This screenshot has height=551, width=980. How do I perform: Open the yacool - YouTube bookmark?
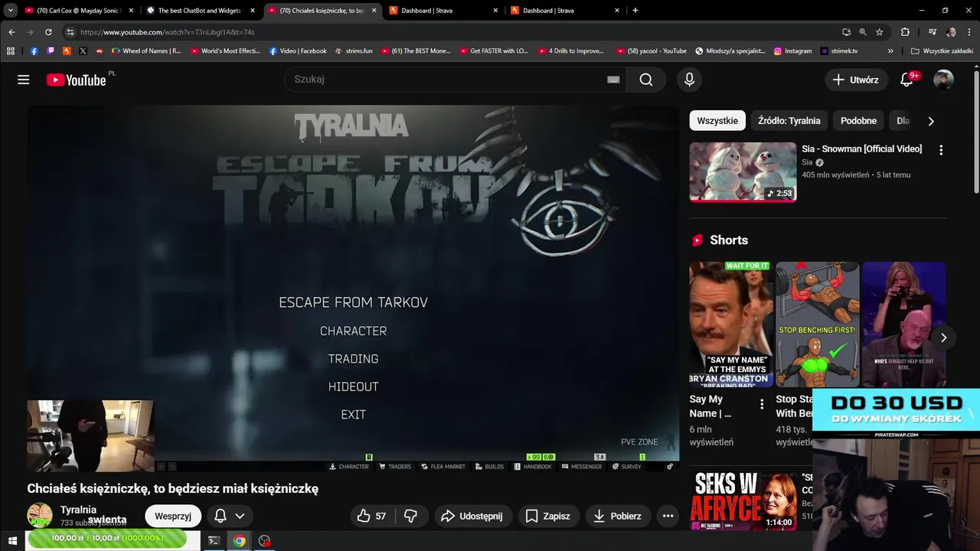652,51
